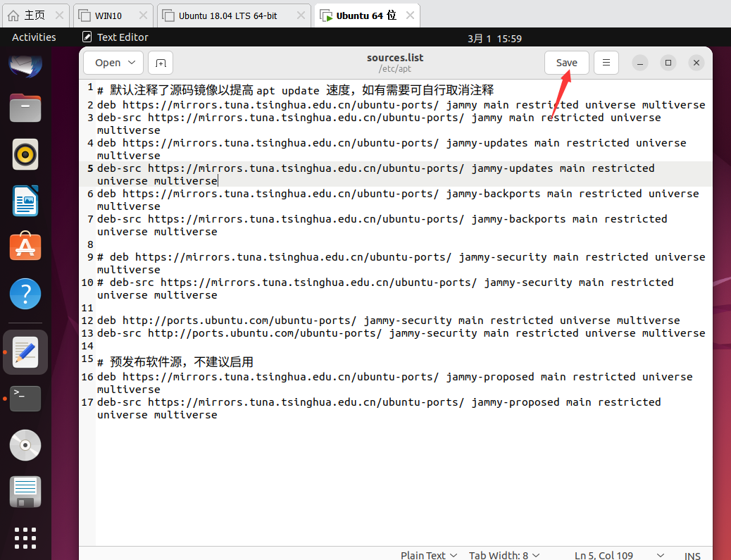Open the Terminal from the dock

pyautogui.click(x=25, y=399)
